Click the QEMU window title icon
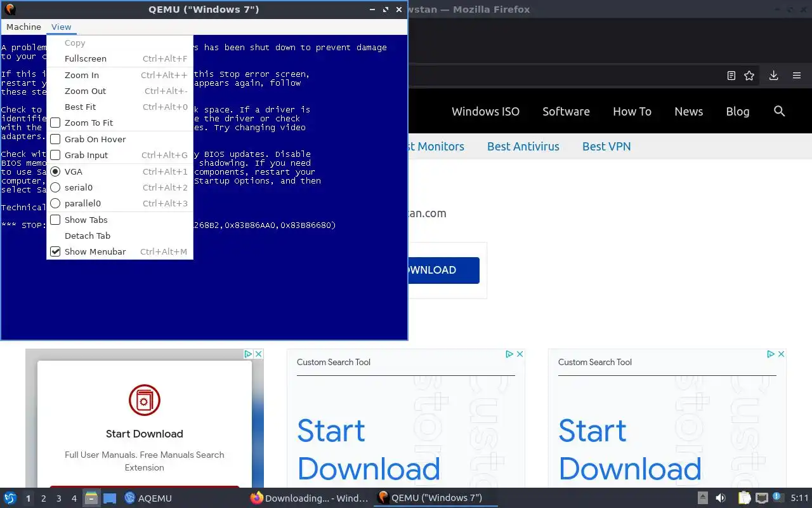The image size is (812, 508). 10,10
